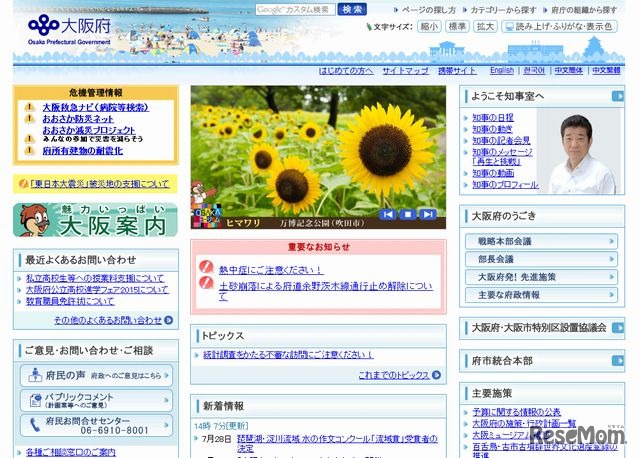This screenshot has height=458, width=640.
Task: Open 知事の動画 link
Action: (x=493, y=173)
